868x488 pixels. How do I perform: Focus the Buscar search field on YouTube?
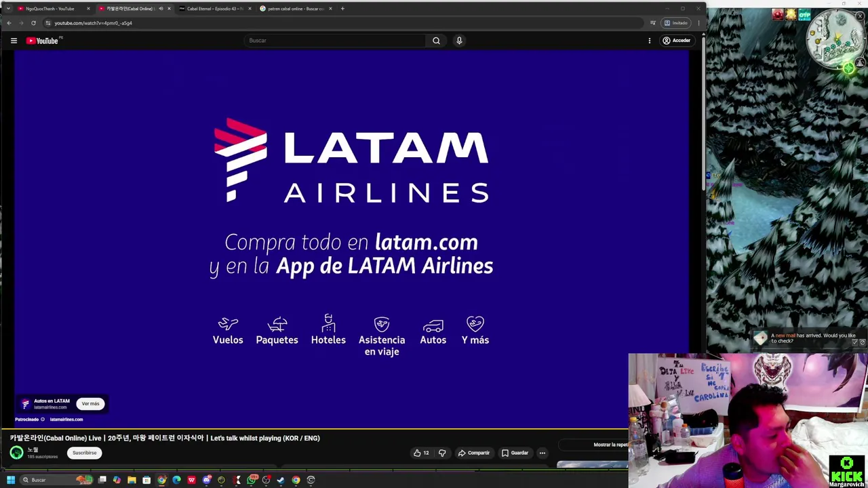(336, 41)
